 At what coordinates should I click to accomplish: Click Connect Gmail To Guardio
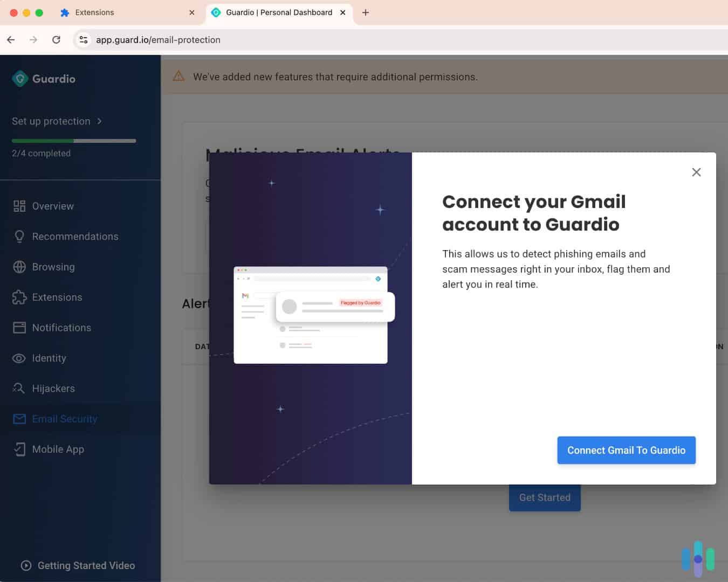[626, 450]
